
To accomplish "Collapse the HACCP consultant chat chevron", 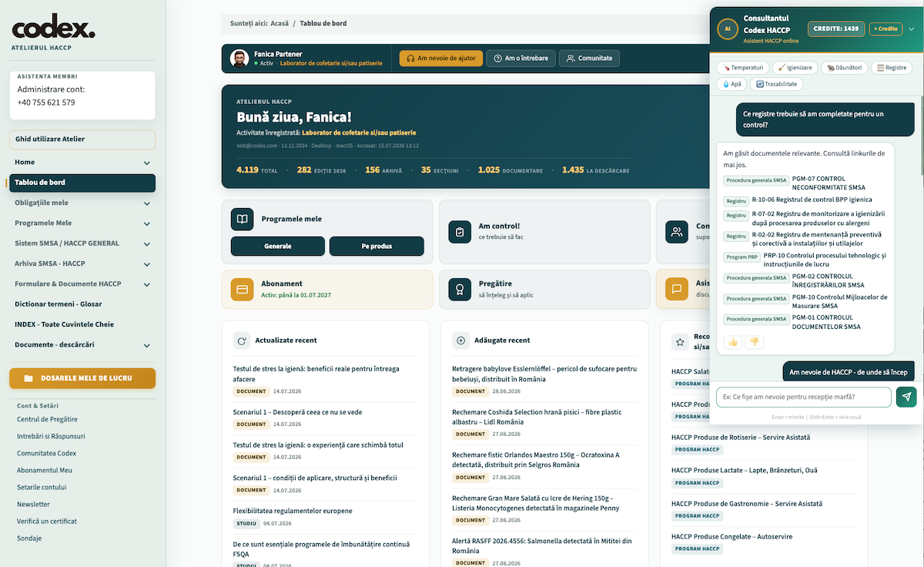I will pos(912,29).
